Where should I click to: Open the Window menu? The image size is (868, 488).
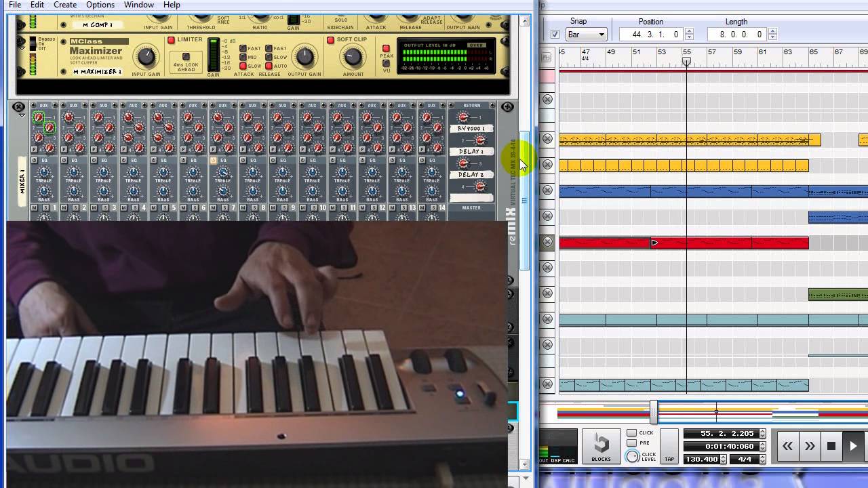139,5
